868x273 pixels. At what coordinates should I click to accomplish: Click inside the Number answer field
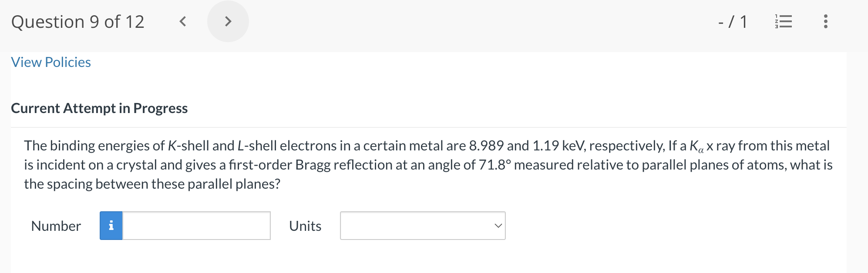tap(196, 226)
